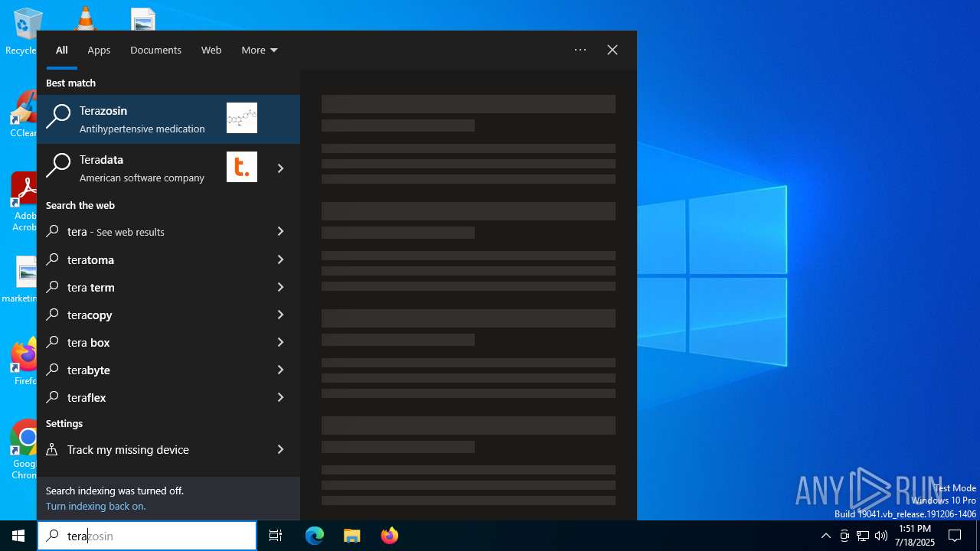The height and width of the screenshot is (551, 980).
Task: Expand Track my missing device chevron
Action: [x=281, y=449]
